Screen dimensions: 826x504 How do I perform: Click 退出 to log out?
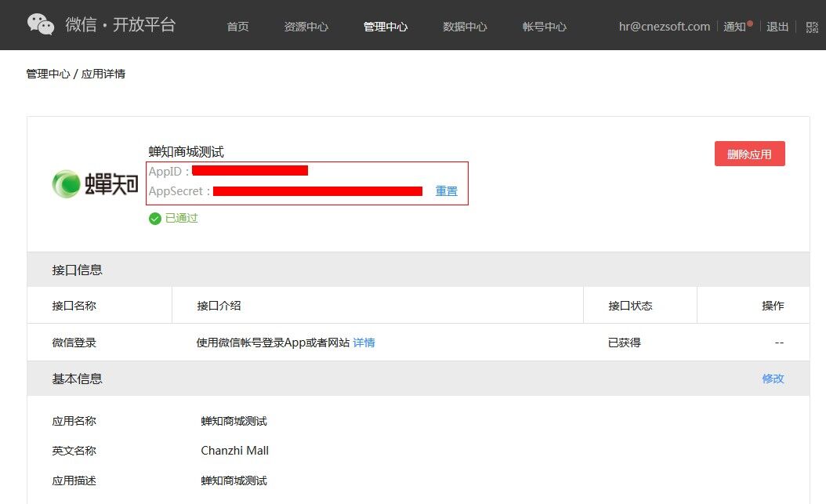777,27
